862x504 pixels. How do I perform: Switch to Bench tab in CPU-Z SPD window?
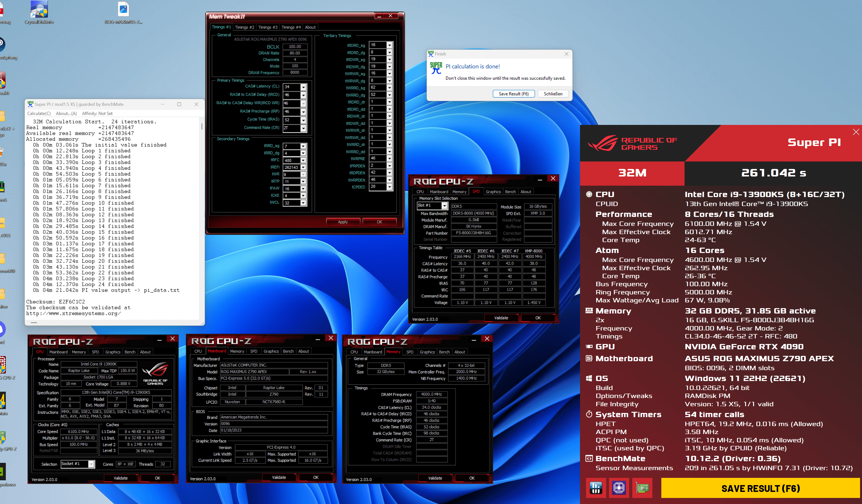click(x=510, y=192)
